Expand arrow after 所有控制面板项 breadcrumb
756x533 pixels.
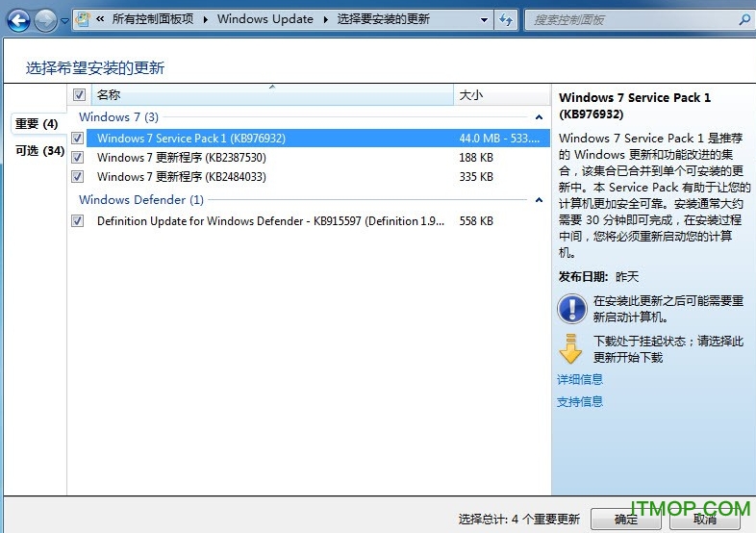206,20
